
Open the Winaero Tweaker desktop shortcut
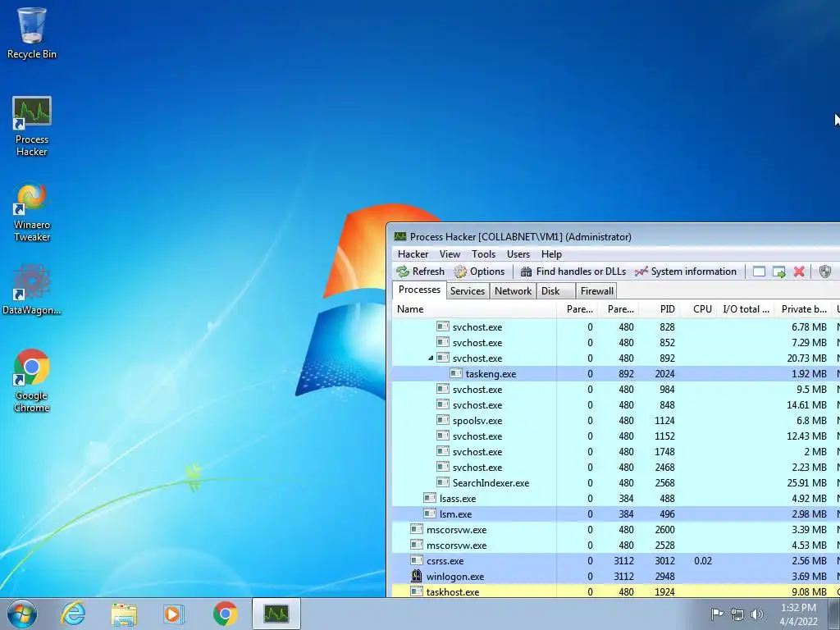coord(32,212)
